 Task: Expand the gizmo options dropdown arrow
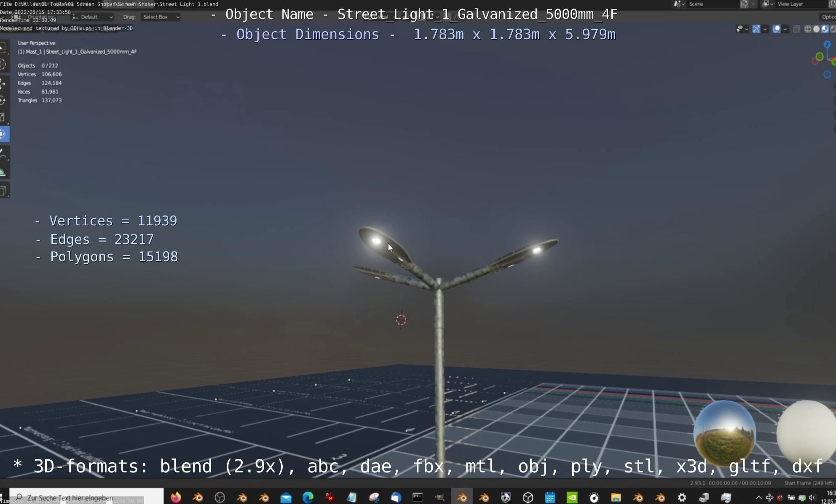pyautogui.click(x=765, y=29)
